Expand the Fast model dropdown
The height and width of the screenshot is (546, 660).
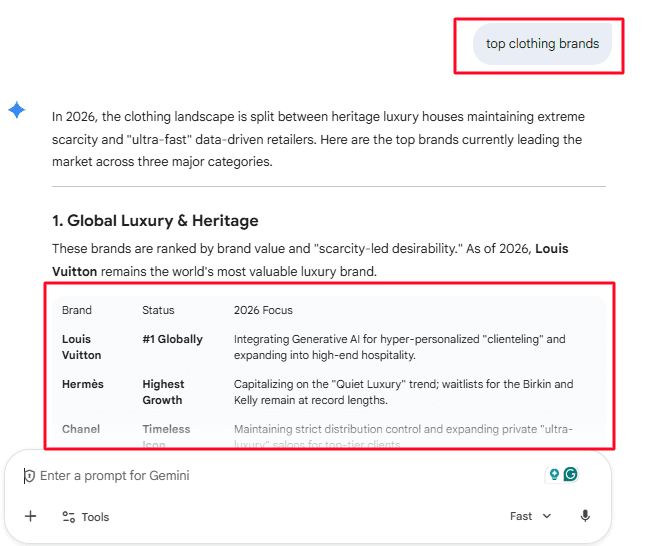[530, 516]
